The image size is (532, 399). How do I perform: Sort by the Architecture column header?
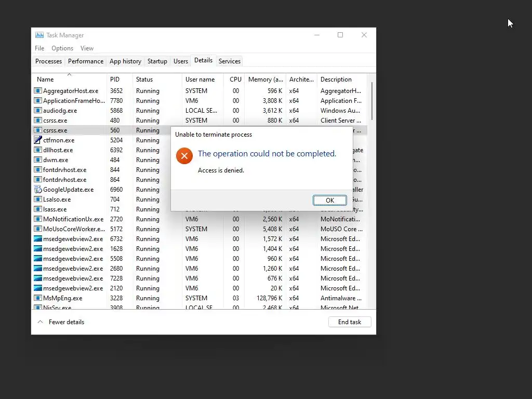click(x=301, y=79)
